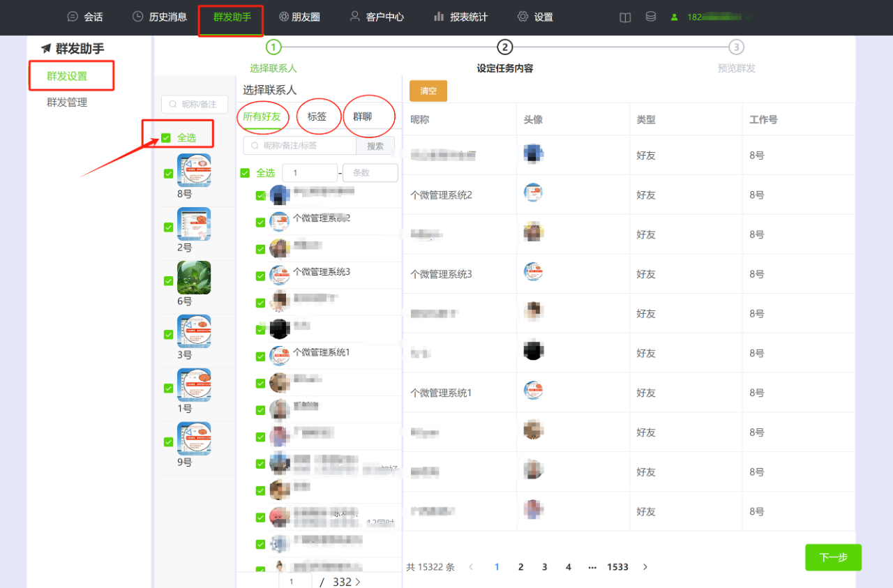Click the green user account icon
The width and height of the screenshot is (893, 588).
click(674, 17)
